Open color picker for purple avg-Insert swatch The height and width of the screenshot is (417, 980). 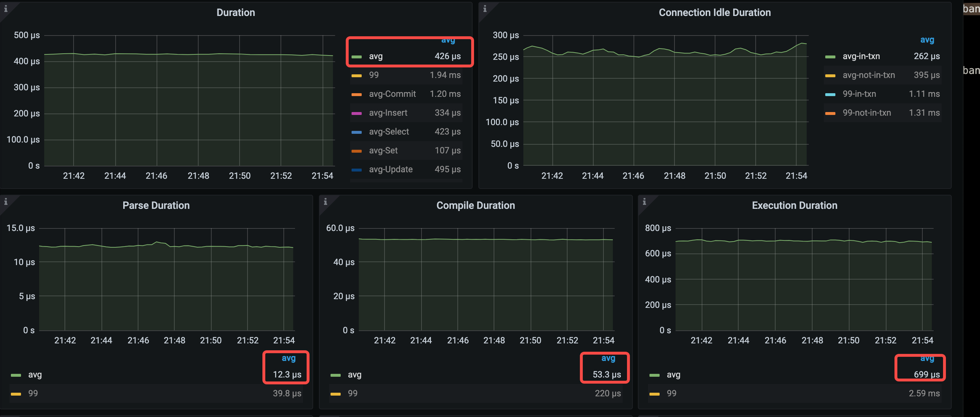pyautogui.click(x=357, y=113)
